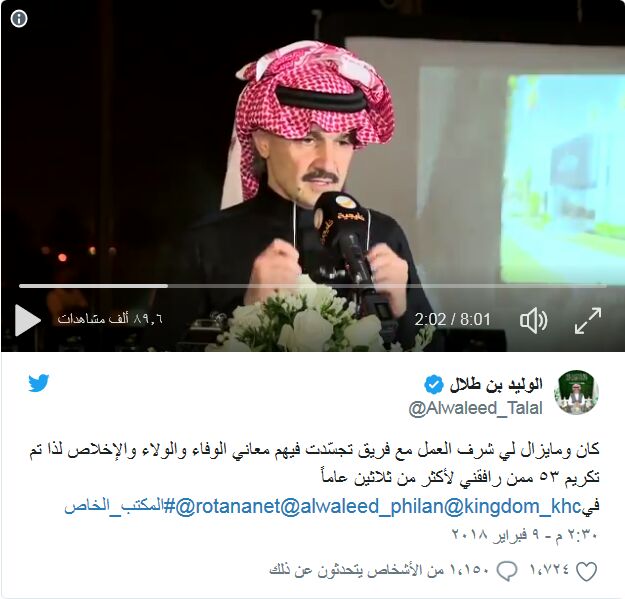
Task: Seek along the video progress bar
Action: (313, 286)
